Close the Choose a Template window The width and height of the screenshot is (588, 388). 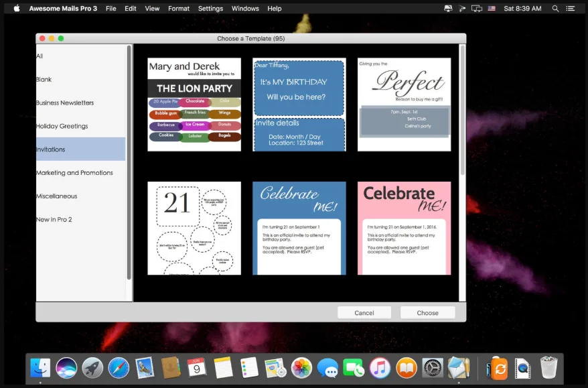tap(42, 38)
